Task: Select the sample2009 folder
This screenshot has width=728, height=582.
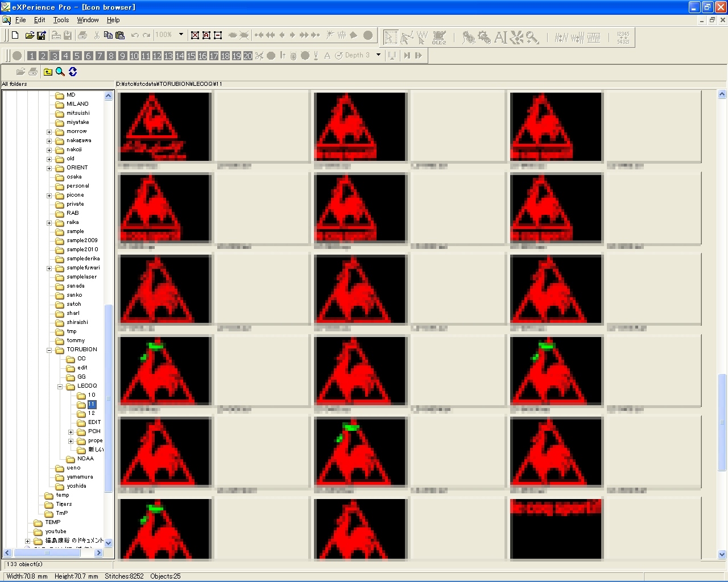Action: (82, 240)
